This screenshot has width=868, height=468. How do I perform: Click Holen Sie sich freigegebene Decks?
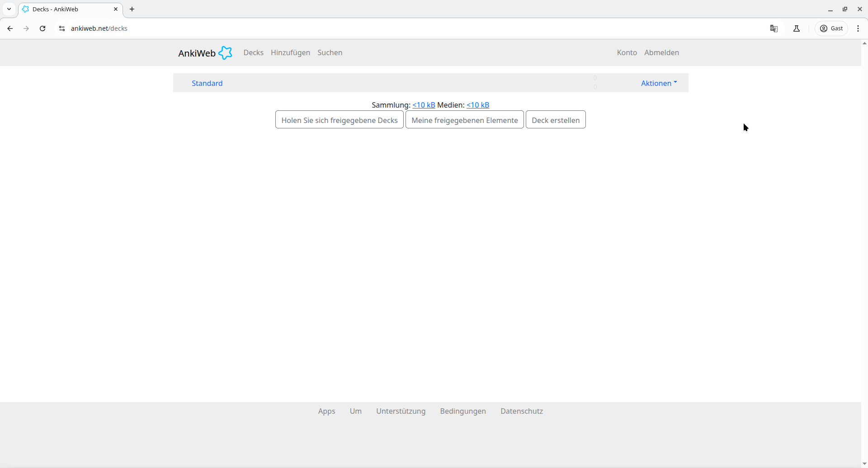pyautogui.click(x=340, y=120)
